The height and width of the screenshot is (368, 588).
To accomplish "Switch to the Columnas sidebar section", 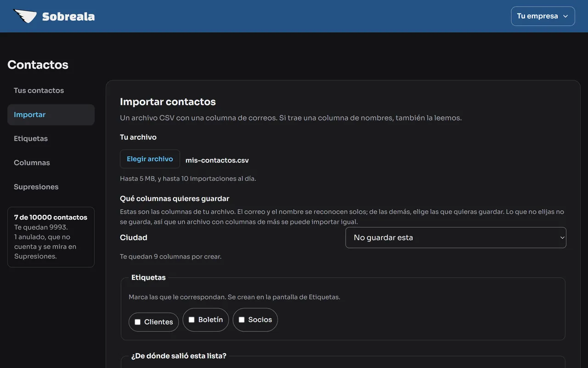I will point(51,163).
